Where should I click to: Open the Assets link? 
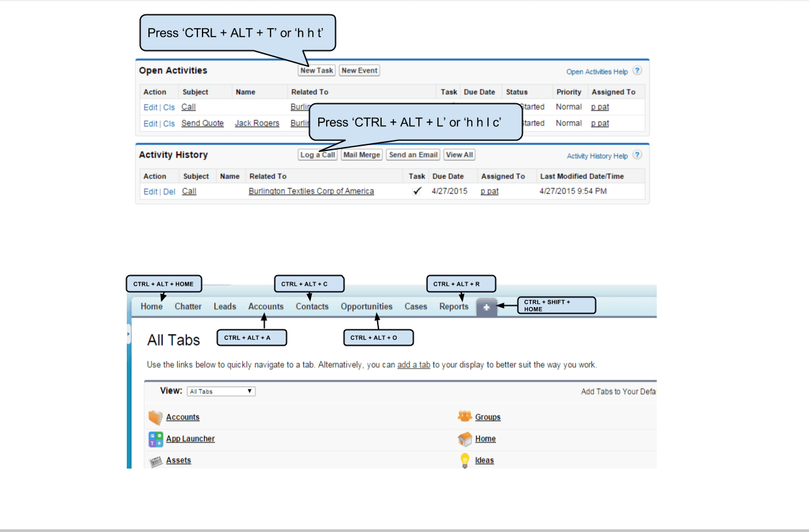(x=178, y=460)
